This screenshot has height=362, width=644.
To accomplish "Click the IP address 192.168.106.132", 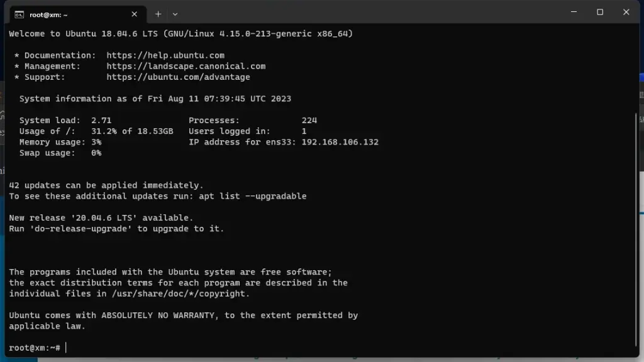I will (x=340, y=142).
